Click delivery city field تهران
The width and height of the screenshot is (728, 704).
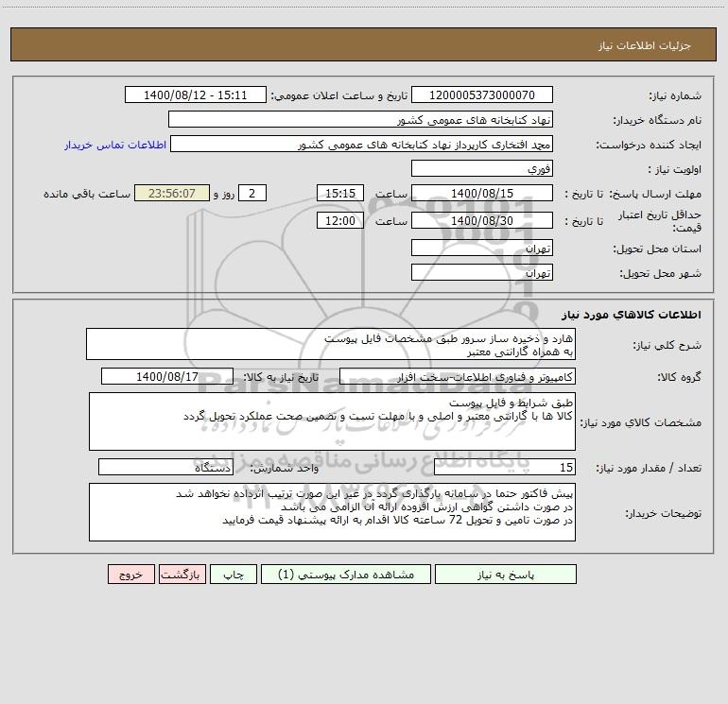tap(482, 272)
